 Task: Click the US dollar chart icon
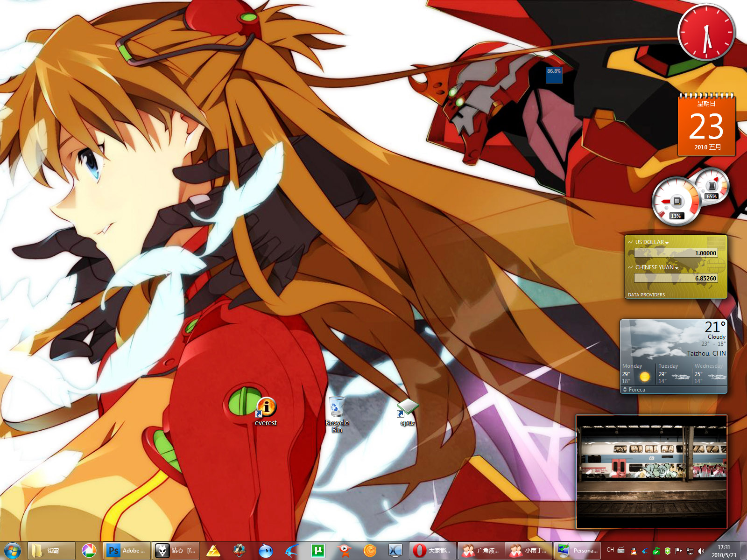pos(630,242)
